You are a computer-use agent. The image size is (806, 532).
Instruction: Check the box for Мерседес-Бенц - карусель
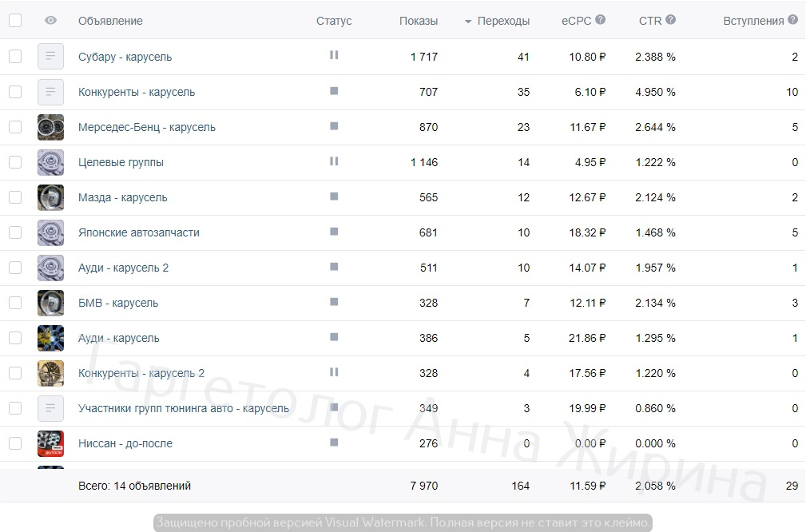pos(15,127)
